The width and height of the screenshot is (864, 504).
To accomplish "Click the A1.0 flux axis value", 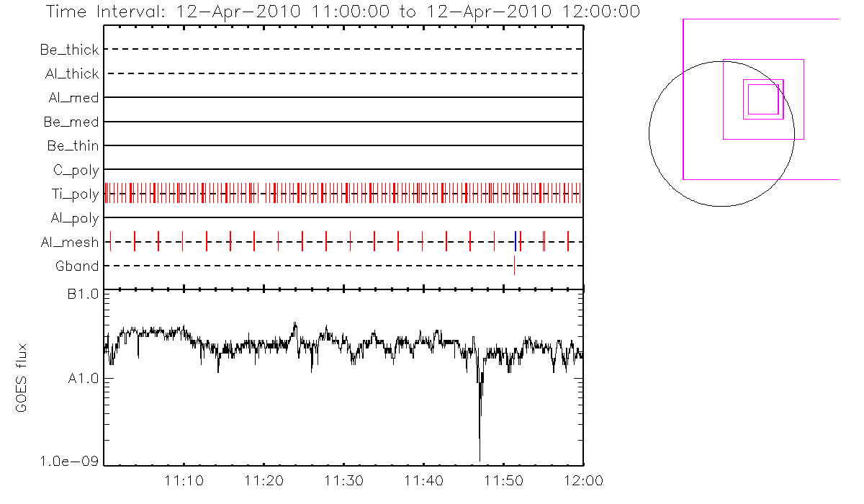I will pyautogui.click(x=84, y=379).
